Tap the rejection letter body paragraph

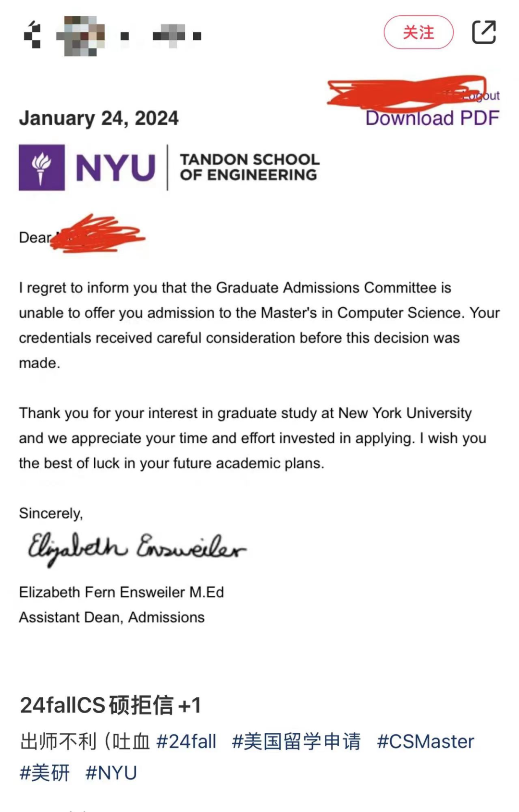pyautogui.click(x=259, y=325)
